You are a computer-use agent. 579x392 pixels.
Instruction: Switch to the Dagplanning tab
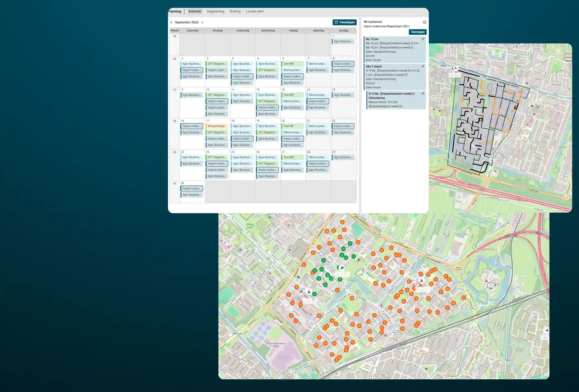[x=215, y=11]
